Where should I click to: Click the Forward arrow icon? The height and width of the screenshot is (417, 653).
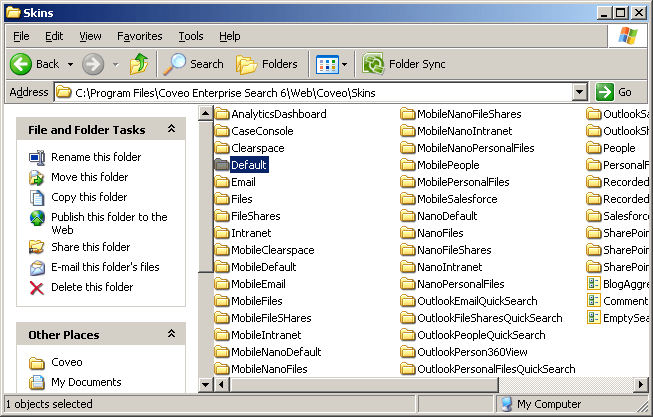point(93,64)
